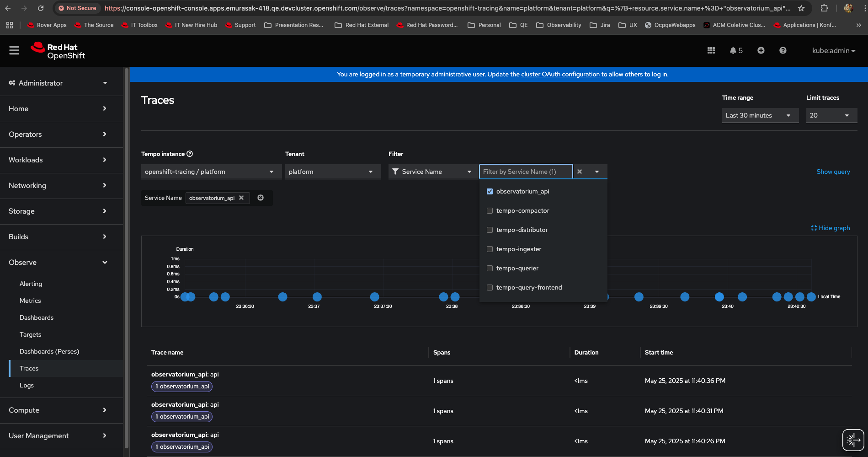This screenshot has width=868, height=457.
Task: Toggle the hamburger navigation menu
Action: 14,50
